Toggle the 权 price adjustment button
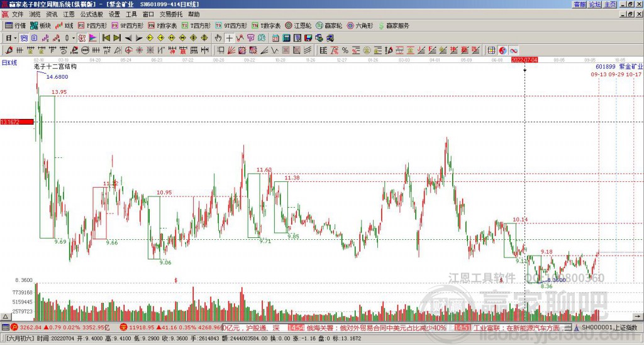The width and height of the screenshot is (644, 345). [82, 38]
